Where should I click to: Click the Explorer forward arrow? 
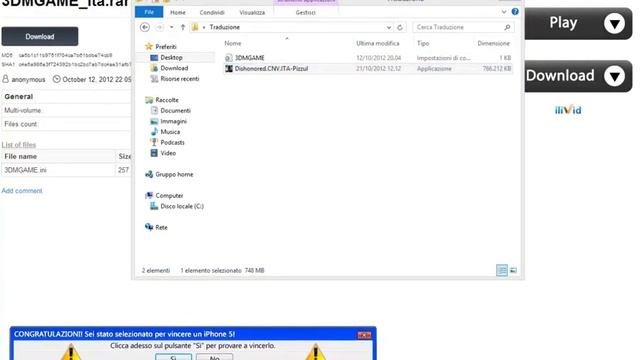coord(160,27)
